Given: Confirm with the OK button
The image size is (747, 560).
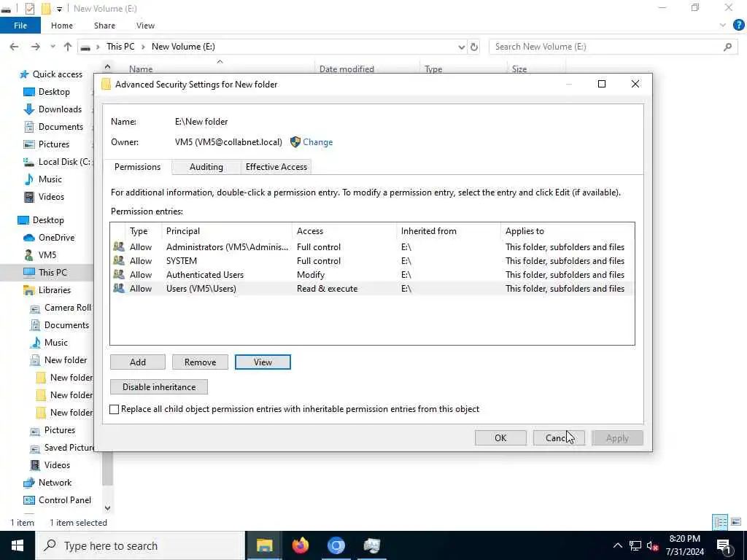Looking at the screenshot, I should tap(500, 437).
